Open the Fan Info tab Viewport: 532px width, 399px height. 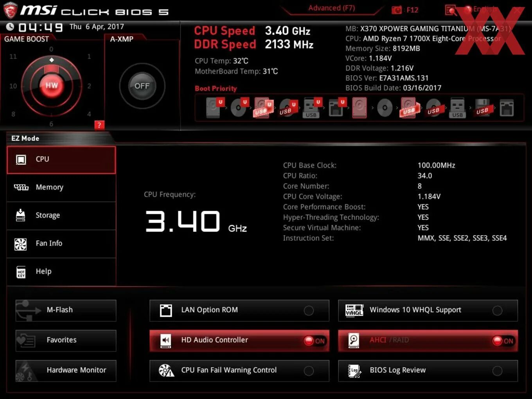pos(61,244)
